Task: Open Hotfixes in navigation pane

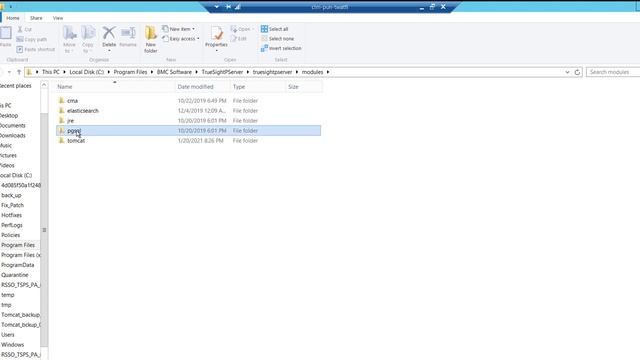Action: pyautogui.click(x=11, y=215)
